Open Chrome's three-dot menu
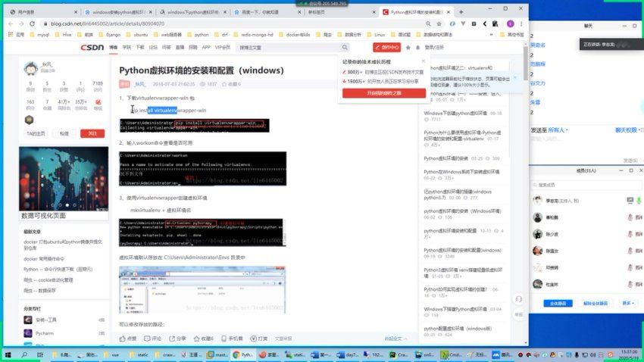Screen dimensions: 644x362 click(521, 23)
